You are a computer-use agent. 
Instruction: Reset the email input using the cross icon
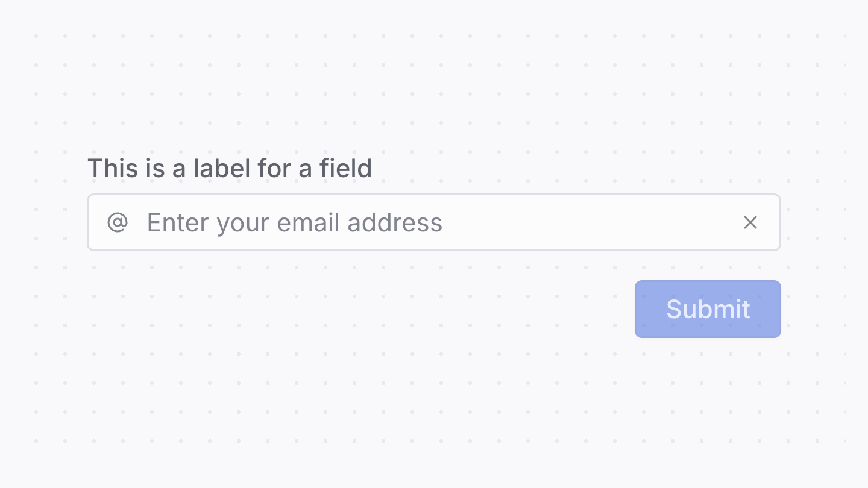750,222
